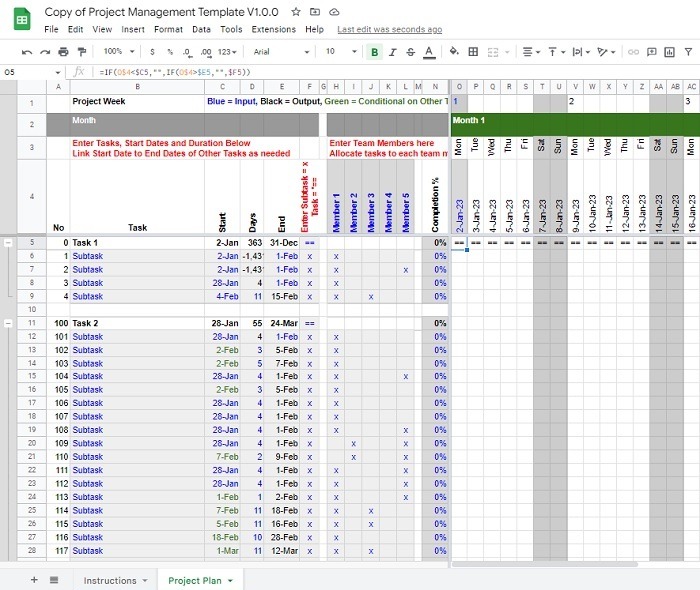Select row 11 header
This screenshot has width=700, height=590.
point(32,323)
